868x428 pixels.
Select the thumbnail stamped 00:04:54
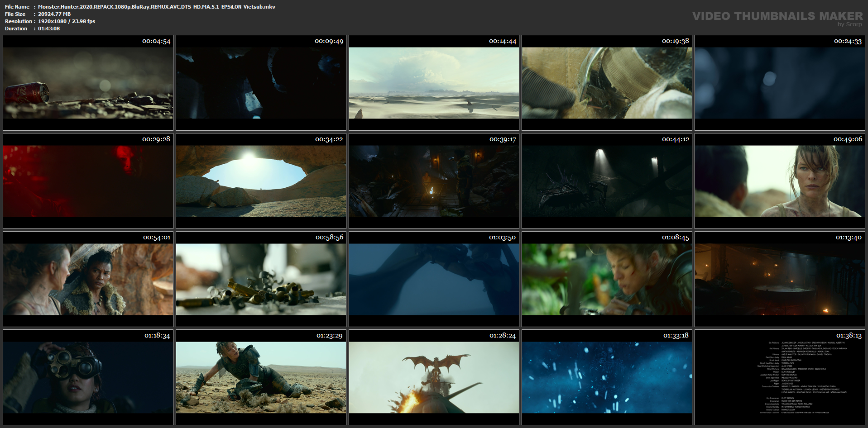coord(88,83)
